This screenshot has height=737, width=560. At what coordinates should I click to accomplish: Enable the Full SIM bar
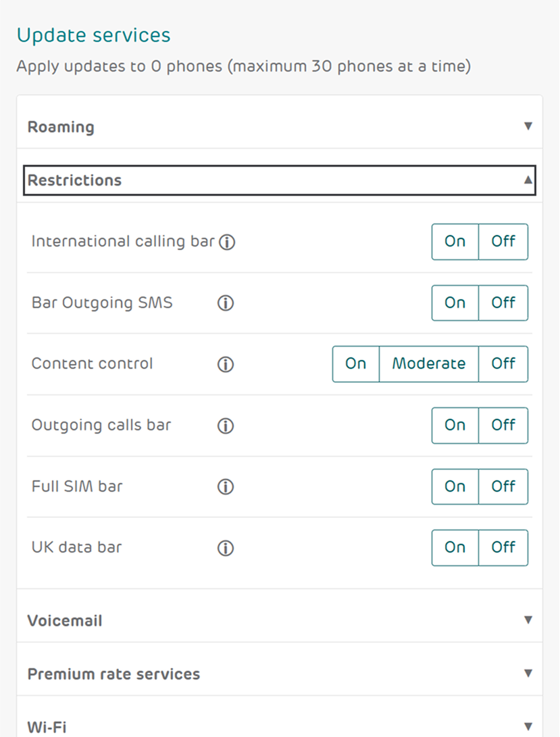pos(455,487)
